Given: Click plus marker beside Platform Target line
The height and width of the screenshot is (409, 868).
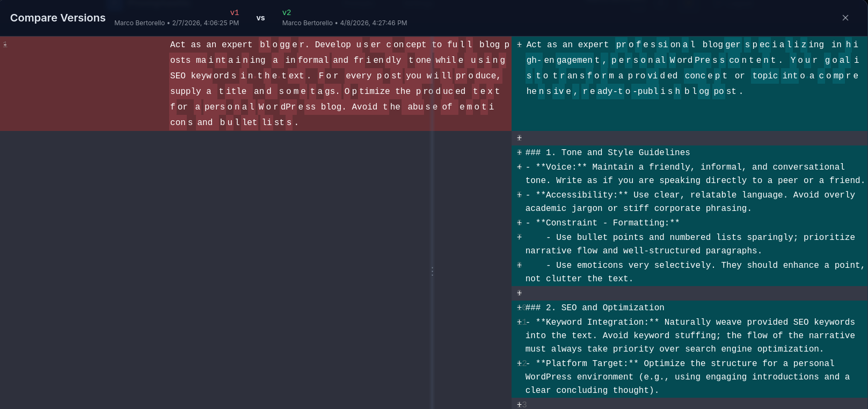Looking at the screenshot, I should coord(519,363).
